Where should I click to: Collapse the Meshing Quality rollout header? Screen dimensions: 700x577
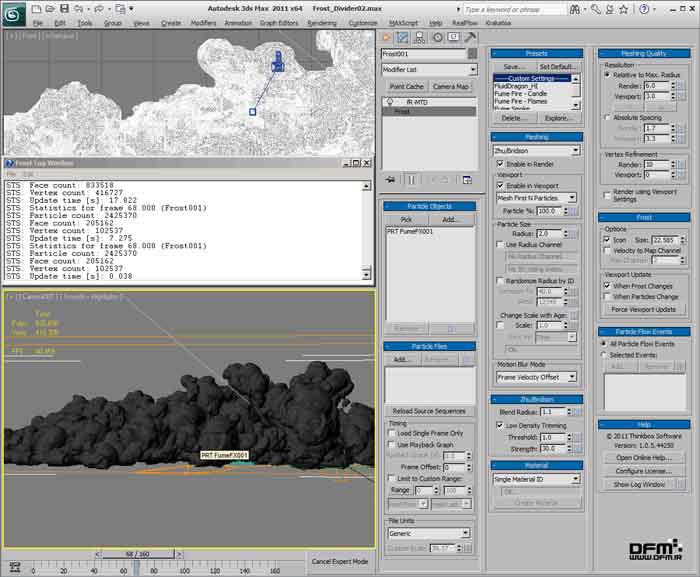(644, 54)
